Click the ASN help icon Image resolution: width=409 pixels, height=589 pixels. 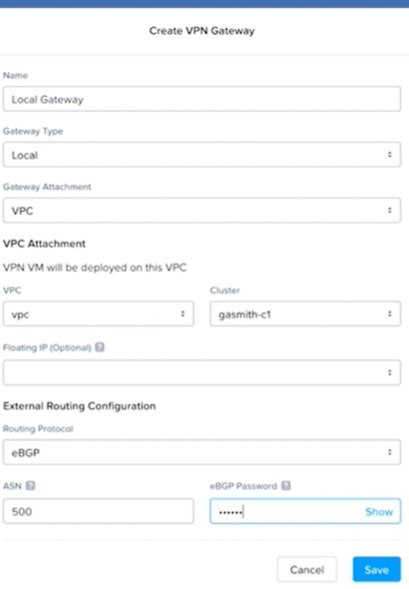[x=30, y=486]
